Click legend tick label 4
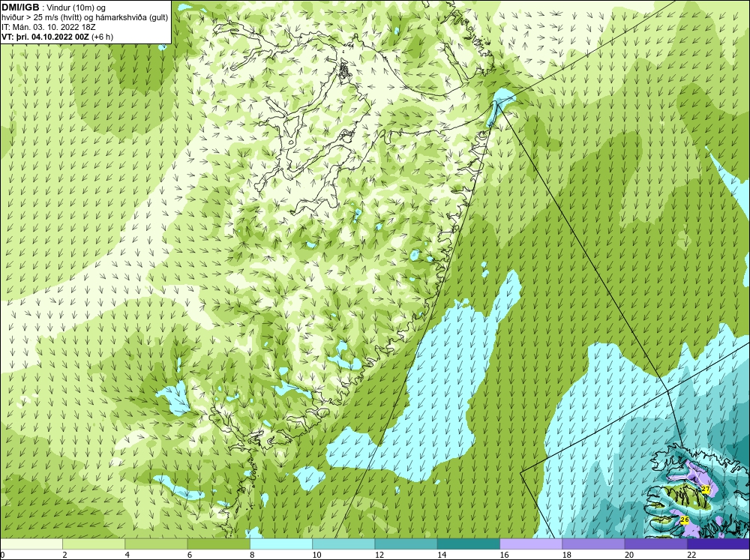The image size is (750, 560). point(127,555)
